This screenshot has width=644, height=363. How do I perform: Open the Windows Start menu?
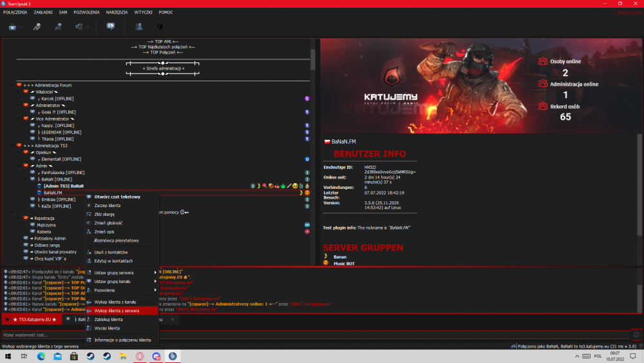(x=8, y=357)
